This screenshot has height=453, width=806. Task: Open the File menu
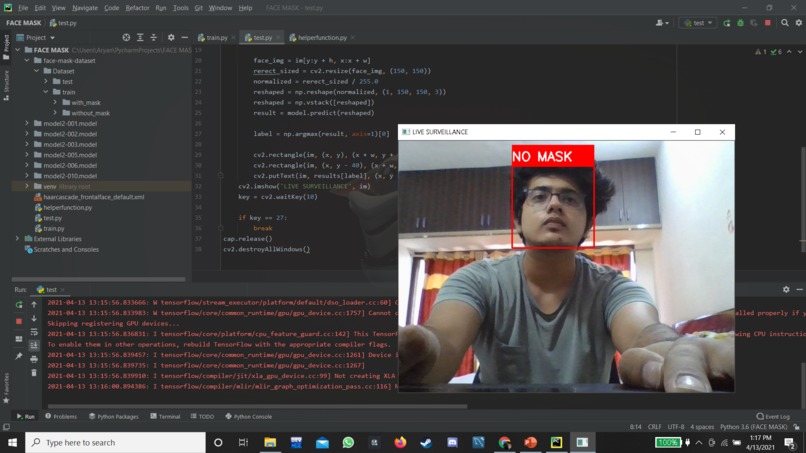coord(23,8)
